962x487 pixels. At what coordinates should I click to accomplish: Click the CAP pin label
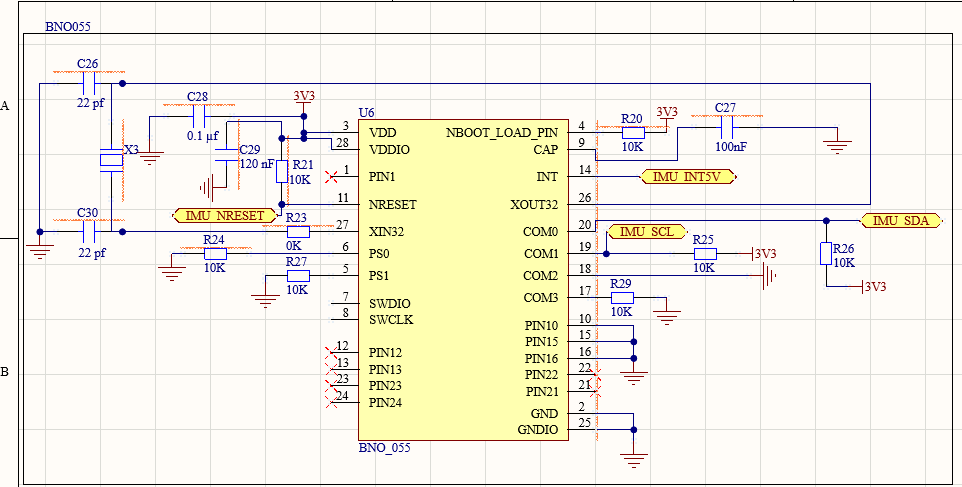pos(546,149)
